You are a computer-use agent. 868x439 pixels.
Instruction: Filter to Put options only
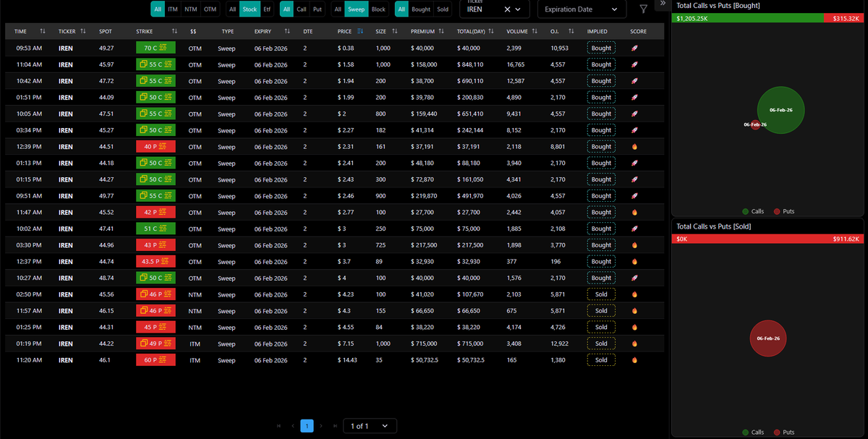click(318, 9)
